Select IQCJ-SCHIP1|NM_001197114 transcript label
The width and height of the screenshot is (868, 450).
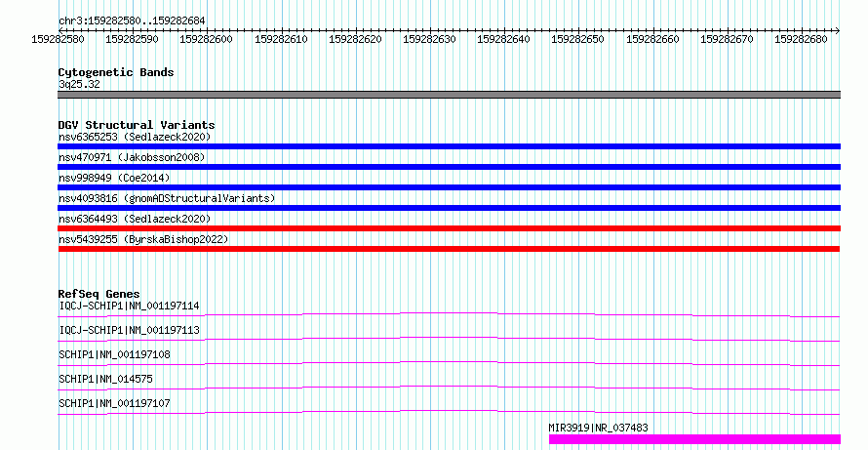click(129, 306)
